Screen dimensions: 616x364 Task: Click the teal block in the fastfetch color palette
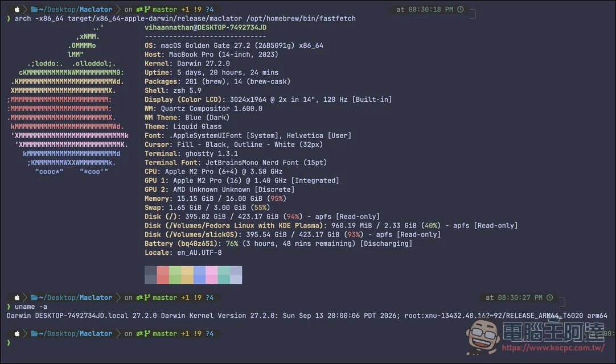pyautogui.click(x=224, y=275)
